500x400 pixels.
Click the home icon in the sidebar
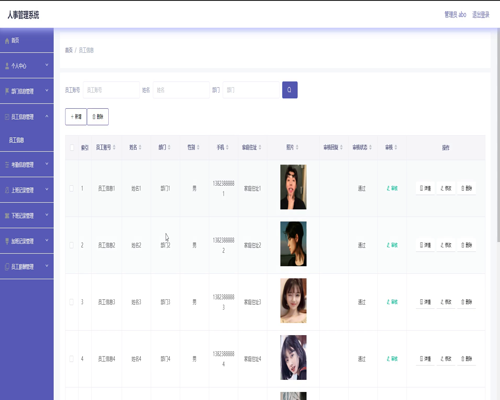(7, 41)
